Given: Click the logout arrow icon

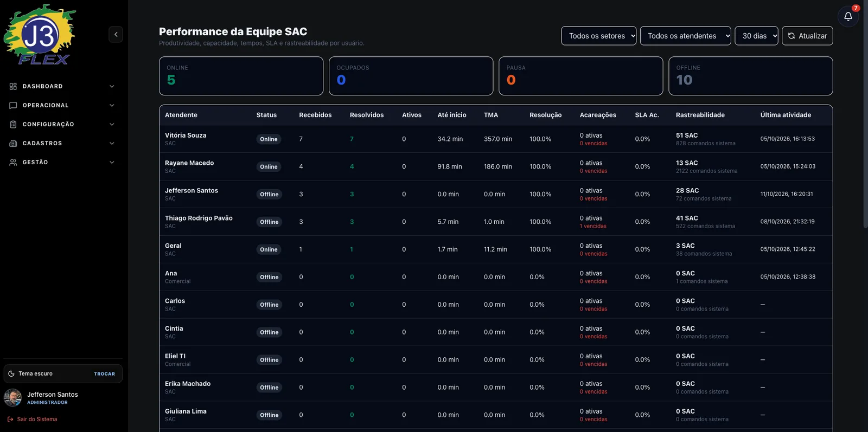Looking at the screenshot, I should [x=10, y=419].
